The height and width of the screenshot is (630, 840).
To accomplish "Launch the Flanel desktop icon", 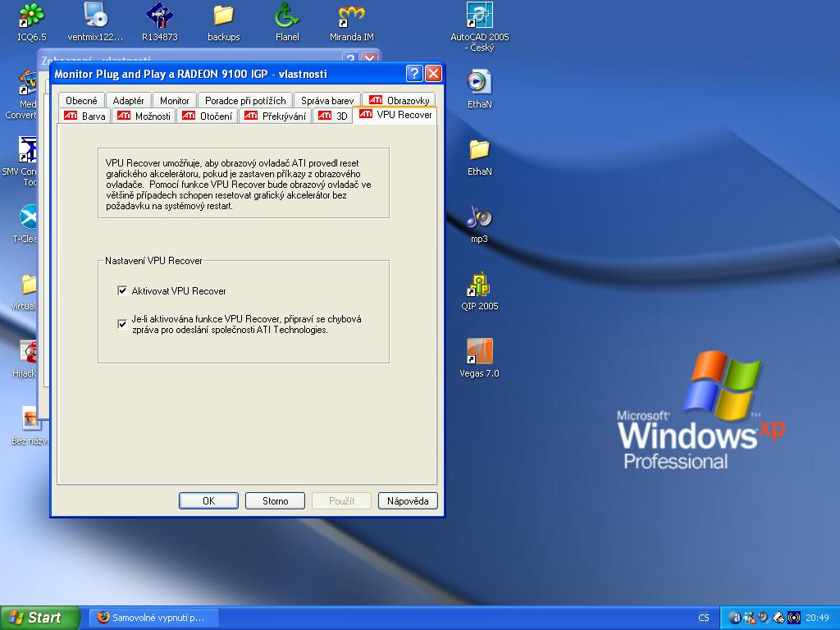I will 287,21.
